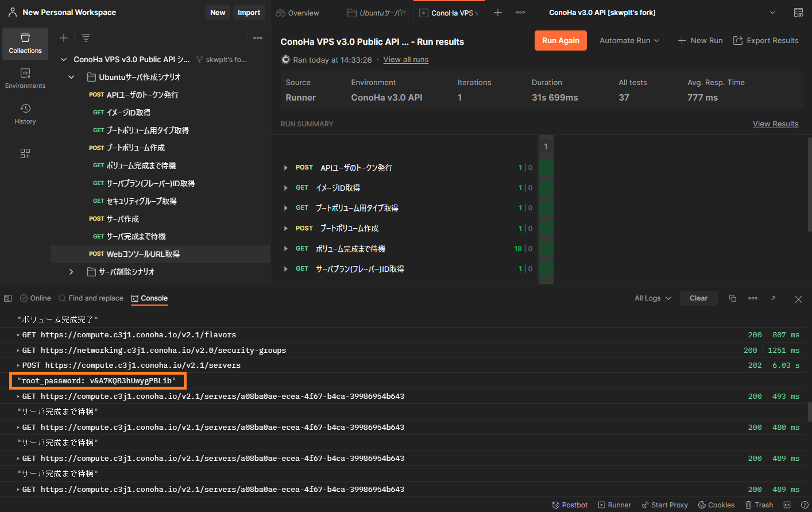Expand POST APIユーザのトークン発行 run result
This screenshot has width=812, height=512.
(x=285, y=168)
